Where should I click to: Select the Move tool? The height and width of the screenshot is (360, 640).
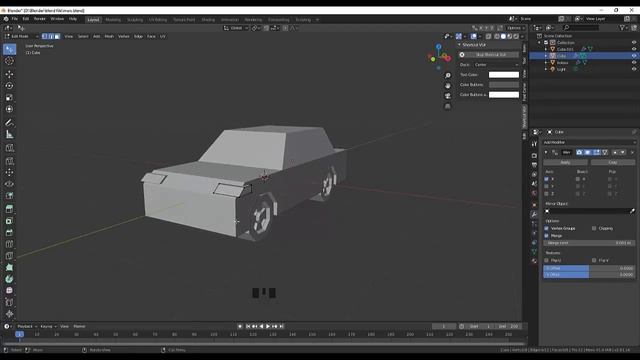[x=9, y=74]
